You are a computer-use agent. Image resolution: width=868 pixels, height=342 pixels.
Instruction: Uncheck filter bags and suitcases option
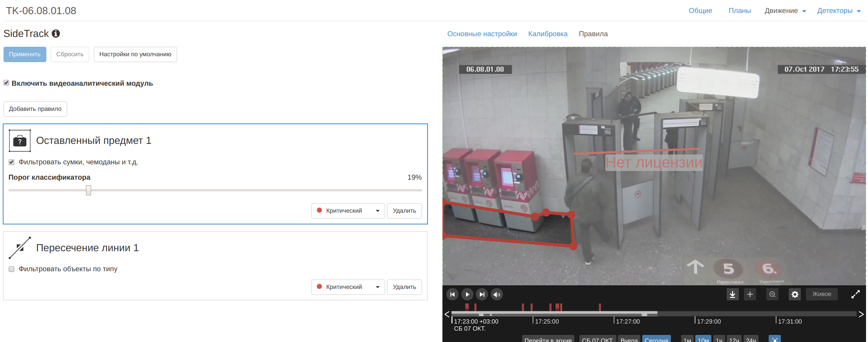(x=11, y=162)
